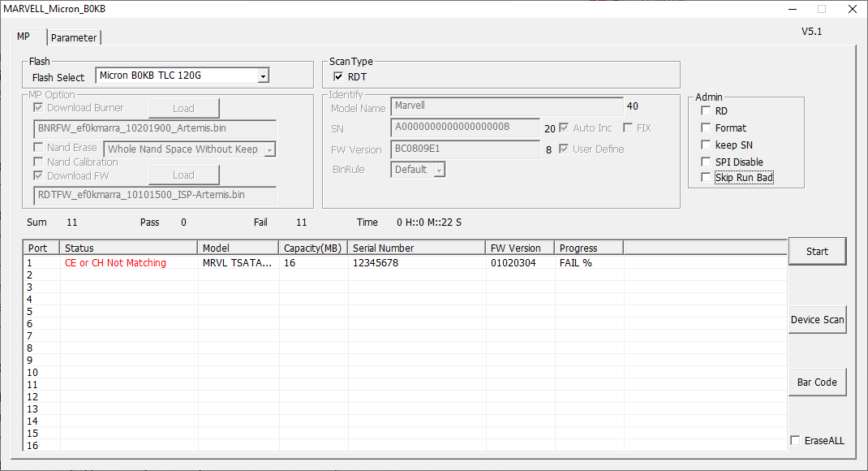This screenshot has width=868, height=471.
Task: Toggle the Nand Calibration checkbox
Action: click(38, 162)
